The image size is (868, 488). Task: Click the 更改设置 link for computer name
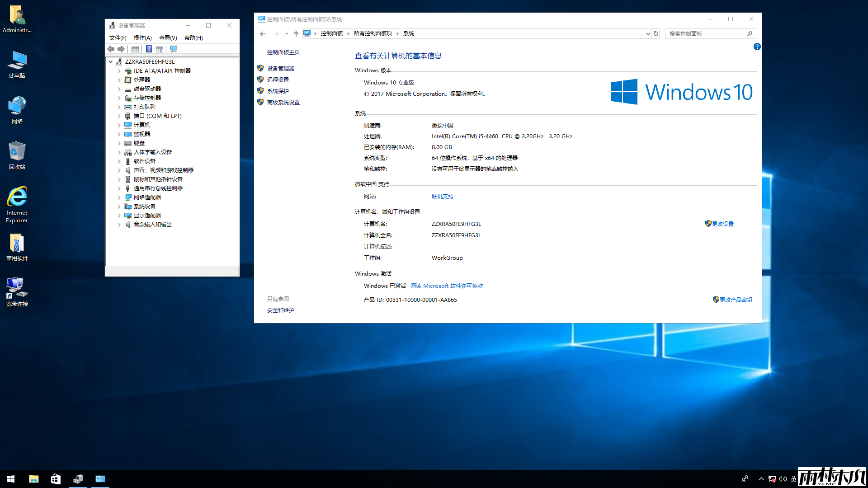point(723,223)
